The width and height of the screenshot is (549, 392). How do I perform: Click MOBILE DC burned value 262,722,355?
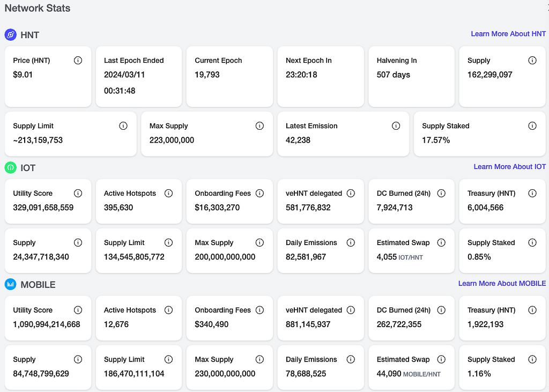coord(399,324)
